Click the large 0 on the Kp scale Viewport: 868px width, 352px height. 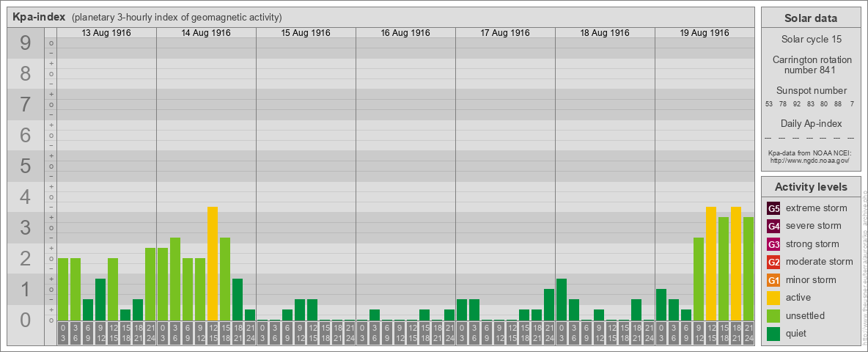[x=26, y=320]
